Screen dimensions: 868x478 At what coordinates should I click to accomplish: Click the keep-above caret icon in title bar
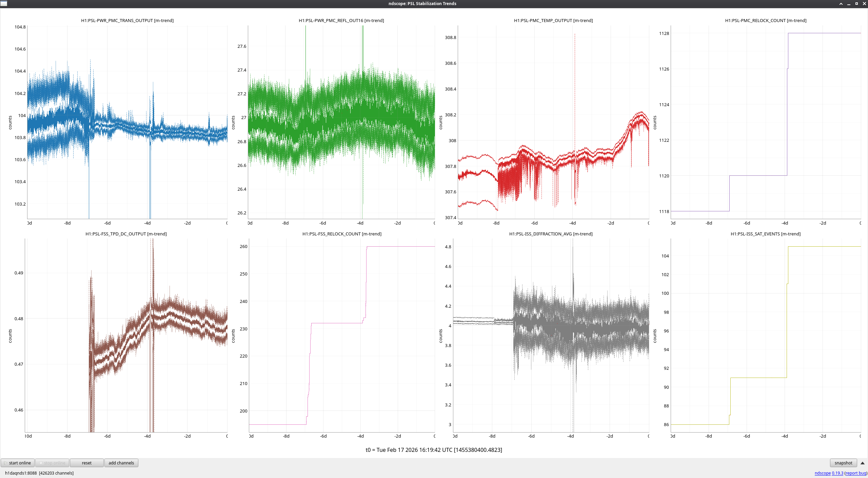coord(841,4)
